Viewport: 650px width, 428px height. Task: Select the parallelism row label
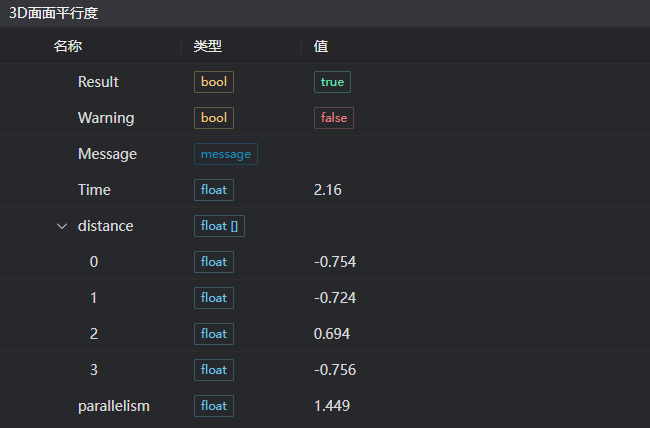(x=114, y=406)
